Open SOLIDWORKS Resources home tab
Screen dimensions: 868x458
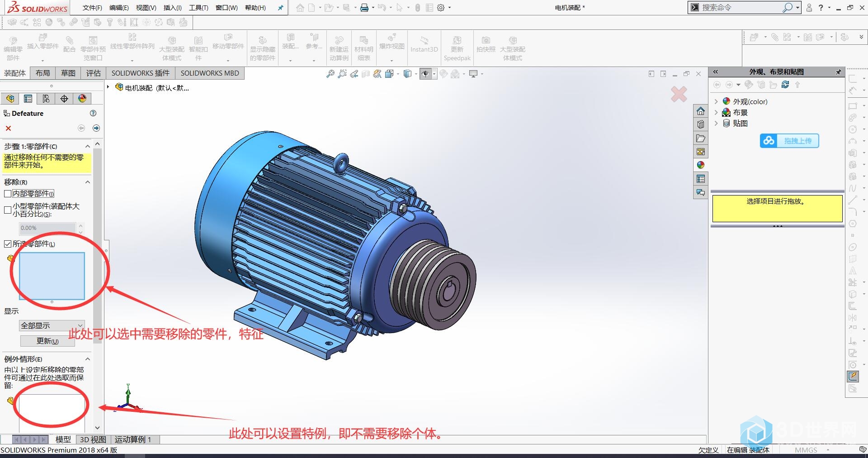tap(700, 111)
